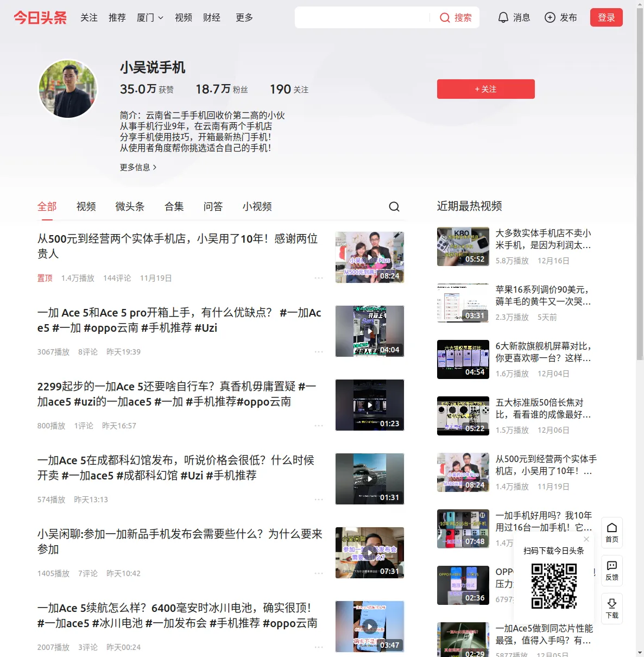
Task: Open the 更多 navigation menu
Action: (244, 17)
